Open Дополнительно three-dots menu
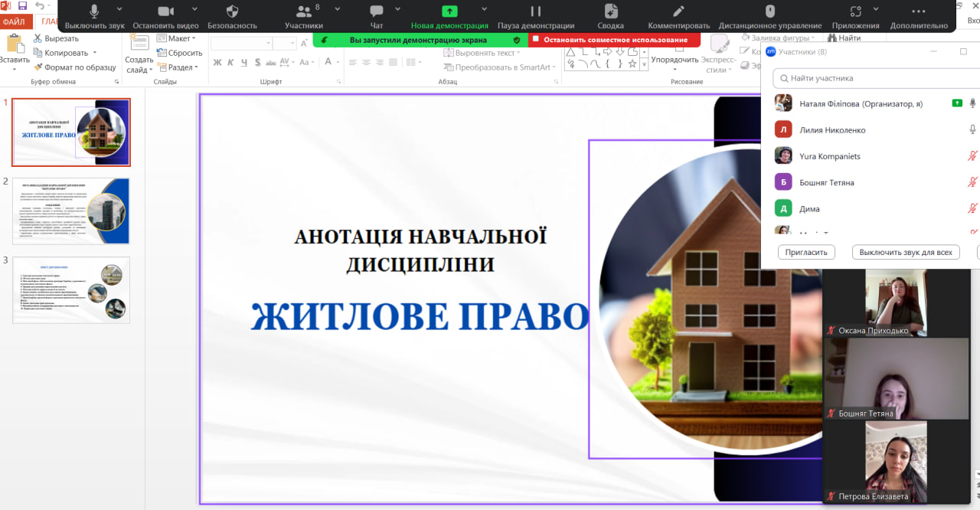 tap(919, 16)
